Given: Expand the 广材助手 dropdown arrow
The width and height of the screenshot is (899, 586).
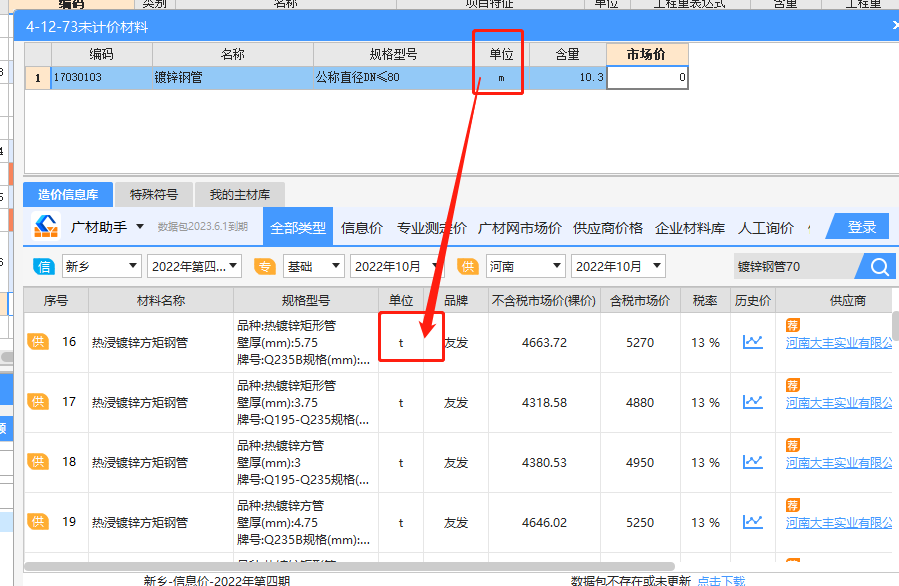Looking at the screenshot, I should coord(140,227).
